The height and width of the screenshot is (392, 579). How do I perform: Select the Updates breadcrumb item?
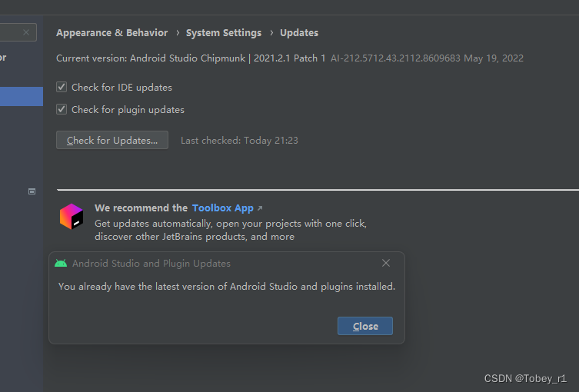[299, 33]
